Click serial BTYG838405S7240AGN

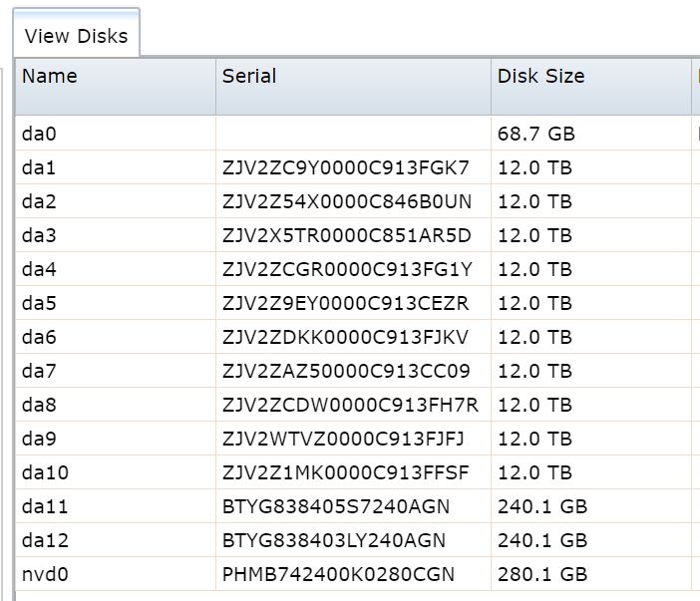pos(336,507)
